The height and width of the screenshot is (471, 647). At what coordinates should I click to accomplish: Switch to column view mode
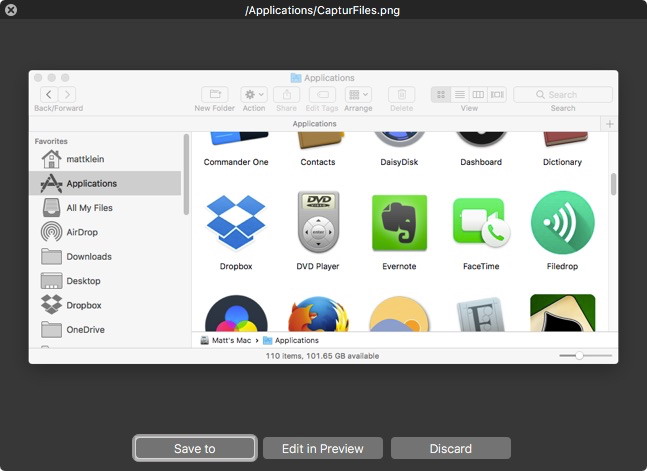[x=478, y=95]
